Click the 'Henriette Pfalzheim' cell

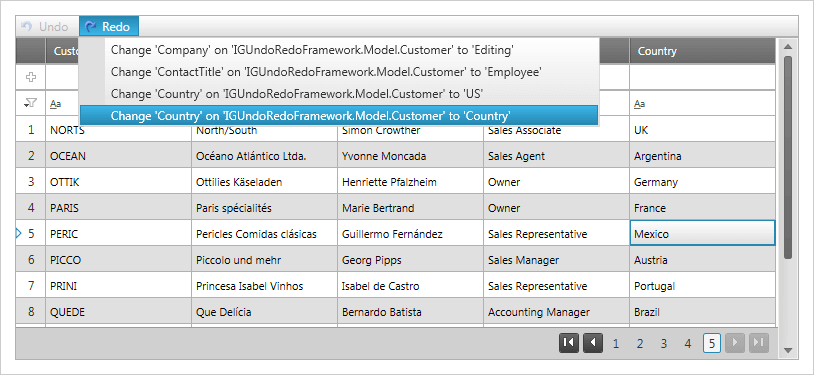411,182
